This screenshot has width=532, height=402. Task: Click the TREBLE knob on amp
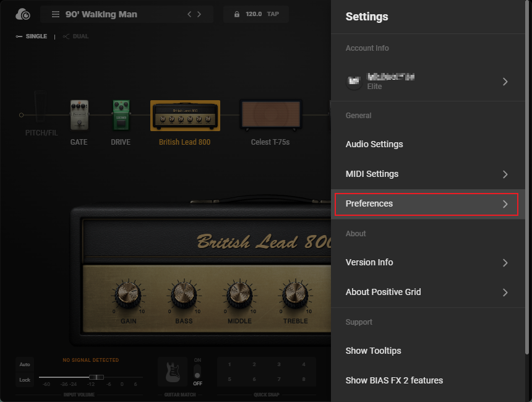point(295,294)
